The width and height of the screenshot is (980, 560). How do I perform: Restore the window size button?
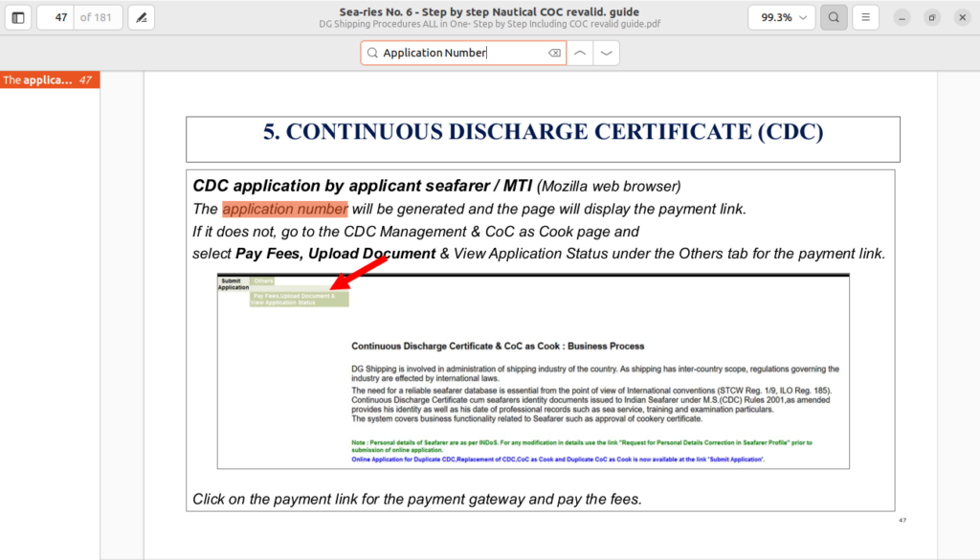(x=932, y=17)
